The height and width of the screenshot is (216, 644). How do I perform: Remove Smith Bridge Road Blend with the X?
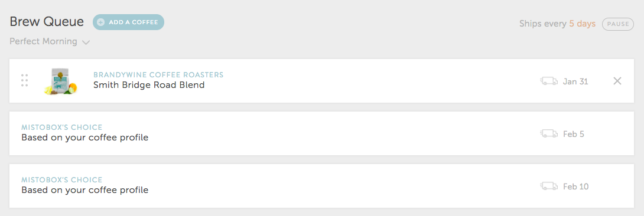pyautogui.click(x=617, y=81)
